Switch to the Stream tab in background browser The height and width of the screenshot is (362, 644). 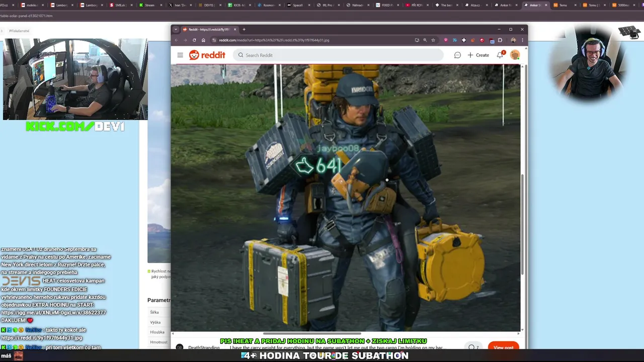click(148, 5)
